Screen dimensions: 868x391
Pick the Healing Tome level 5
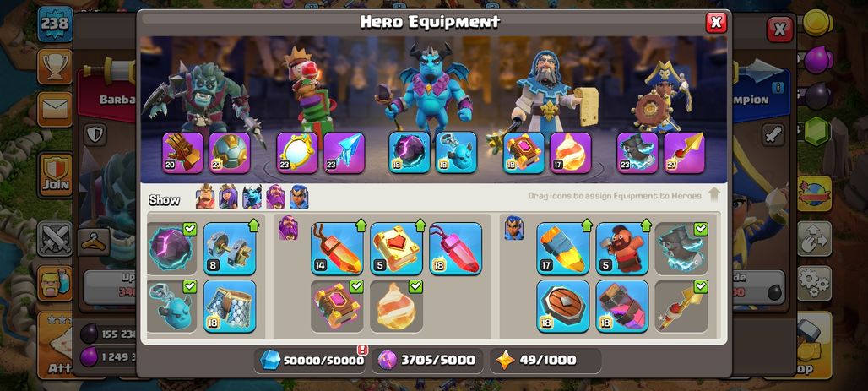click(396, 248)
